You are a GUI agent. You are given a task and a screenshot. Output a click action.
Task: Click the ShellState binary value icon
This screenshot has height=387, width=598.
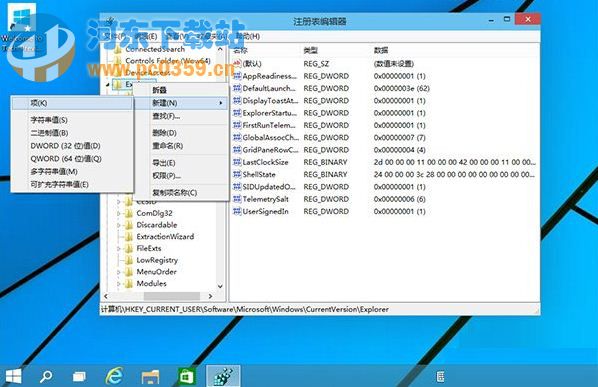(237, 174)
